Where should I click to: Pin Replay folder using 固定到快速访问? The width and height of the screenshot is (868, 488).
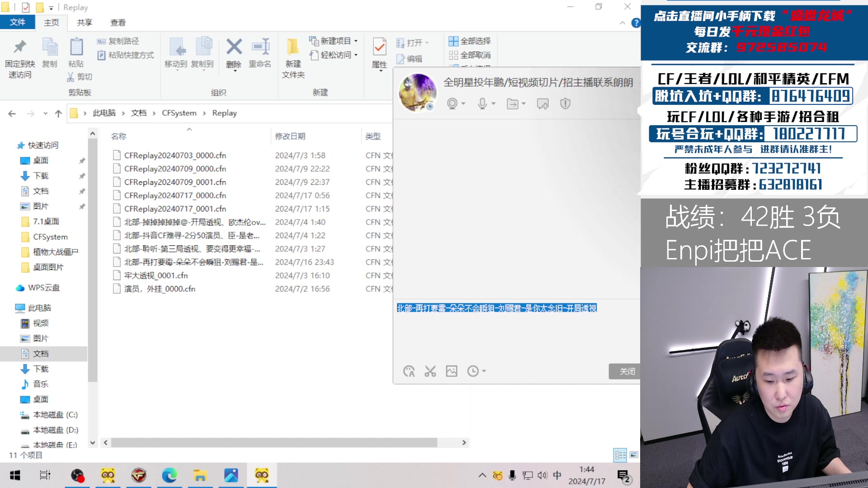[19, 56]
